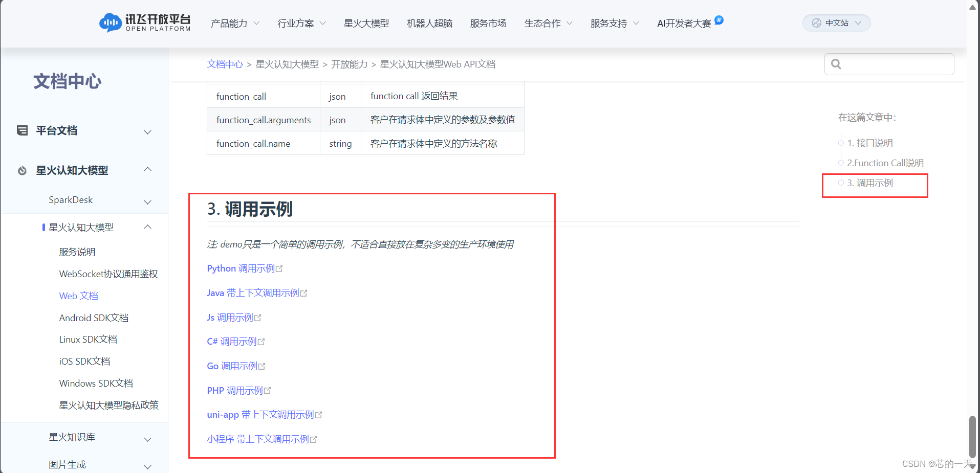Jump to 1. 接口说明 in article outline

click(870, 143)
